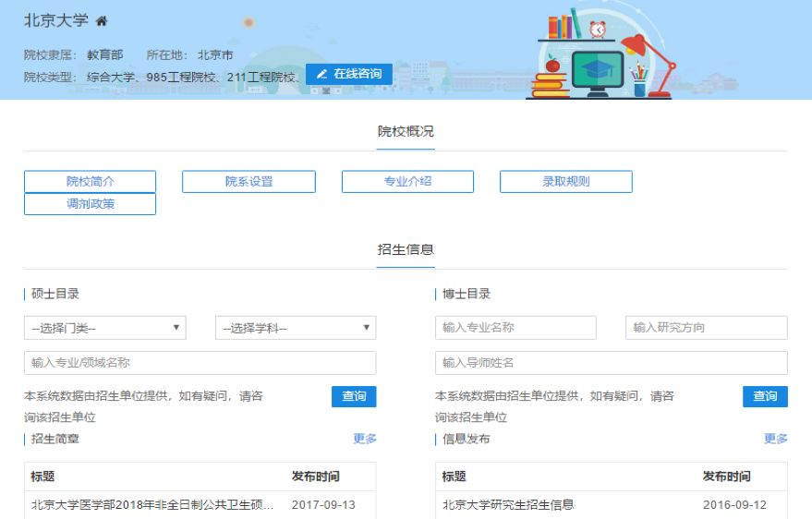Screen dimensions: 812x519
Task: Open the 调剂政策 page
Action: pos(90,204)
